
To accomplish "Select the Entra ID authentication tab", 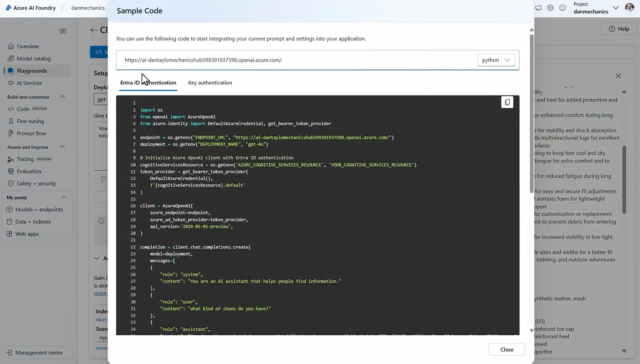I will (x=148, y=83).
